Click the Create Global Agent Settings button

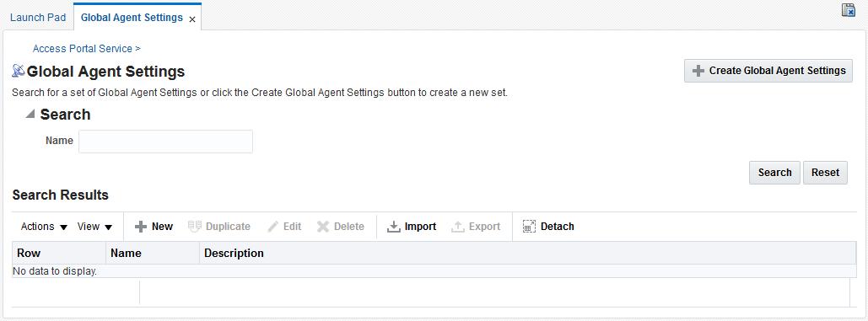coord(768,71)
